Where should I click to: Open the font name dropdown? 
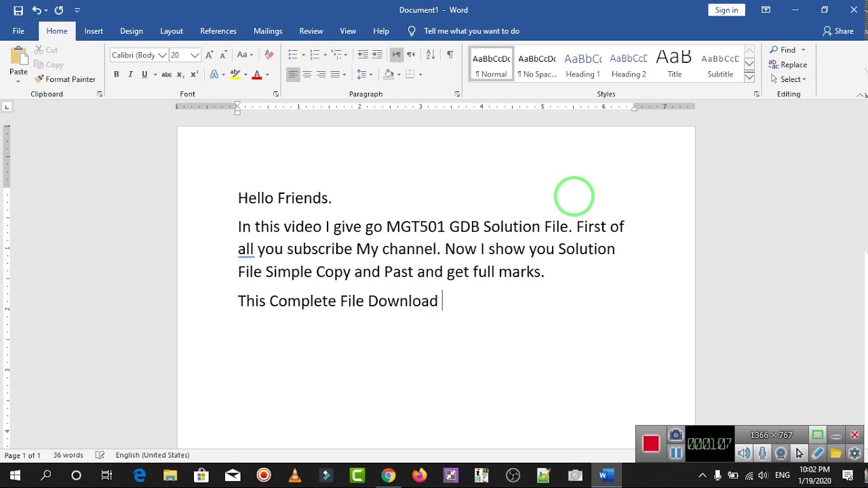[x=162, y=55]
